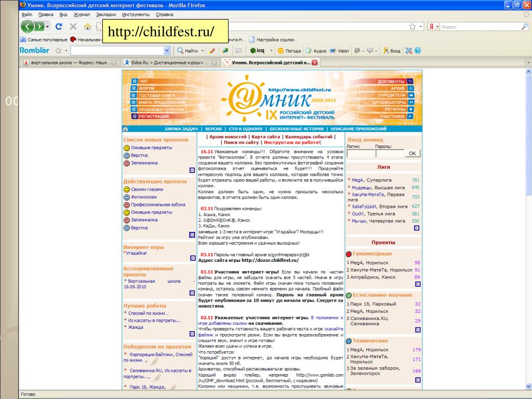This screenshot has height=399, width=532.
Task: Click the more icon under the Лиги list
Action: [x=417, y=228]
